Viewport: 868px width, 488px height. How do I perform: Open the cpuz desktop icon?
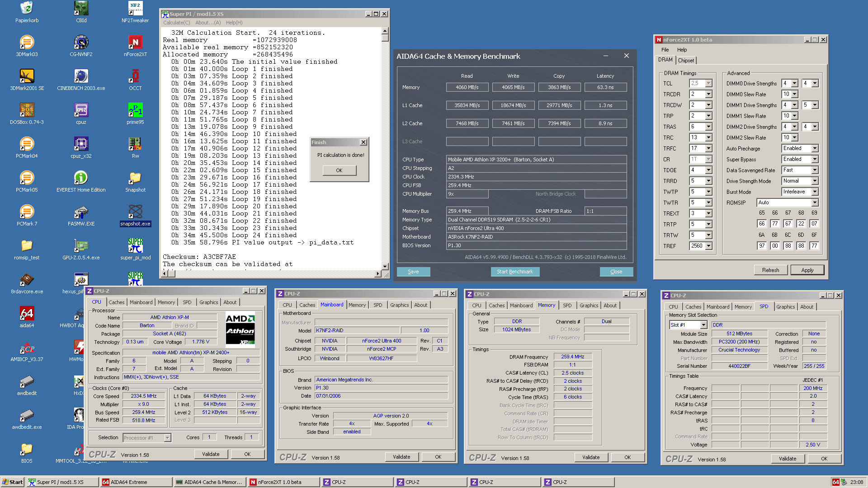pyautogui.click(x=81, y=113)
